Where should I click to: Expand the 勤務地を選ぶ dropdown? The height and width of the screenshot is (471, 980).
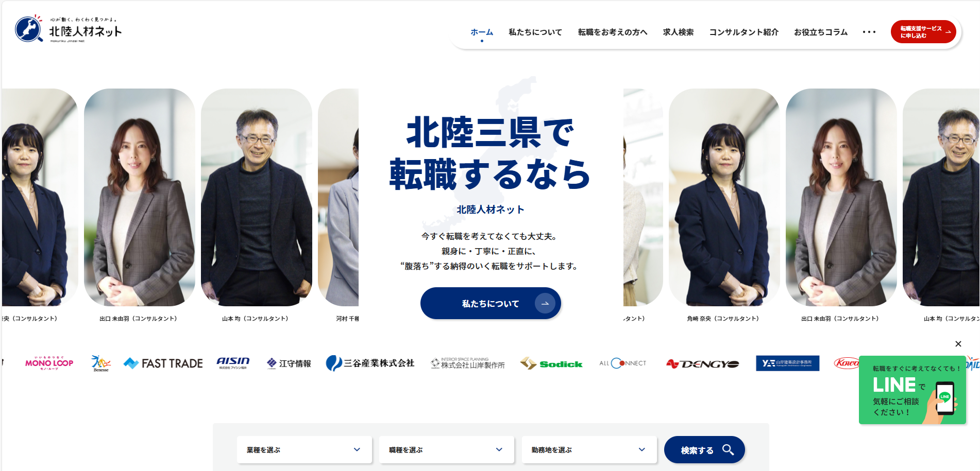point(589,449)
